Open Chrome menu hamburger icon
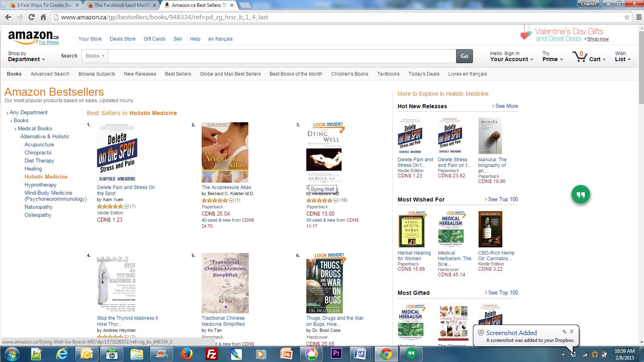 (639, 17)
